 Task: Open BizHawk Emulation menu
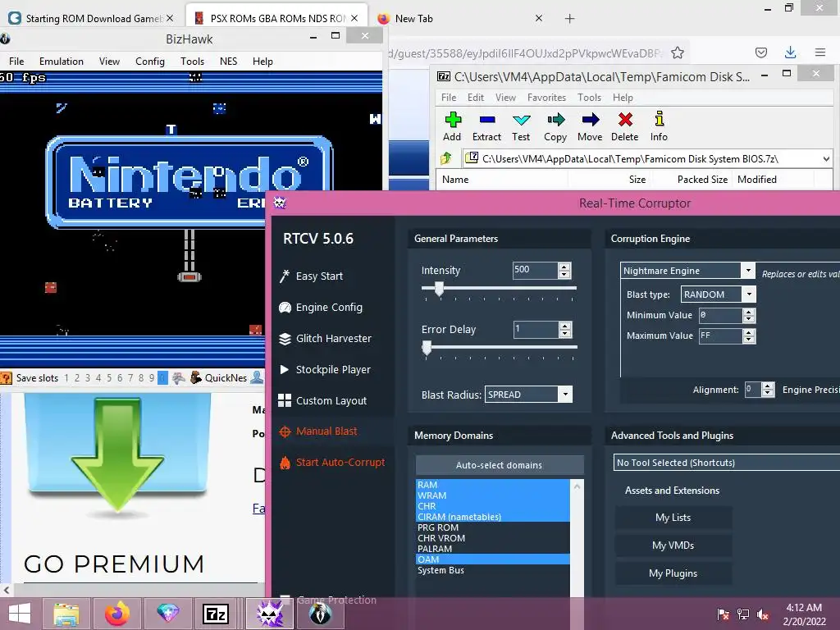coord(61,61)
